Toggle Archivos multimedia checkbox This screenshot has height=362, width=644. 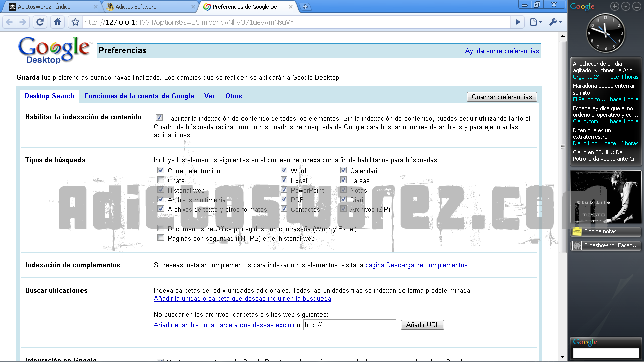[x=161, y=199]
